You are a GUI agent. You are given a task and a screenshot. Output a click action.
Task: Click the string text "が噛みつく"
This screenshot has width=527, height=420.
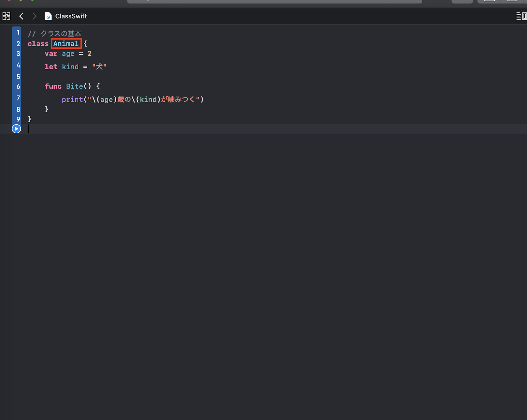coord(178,99)
